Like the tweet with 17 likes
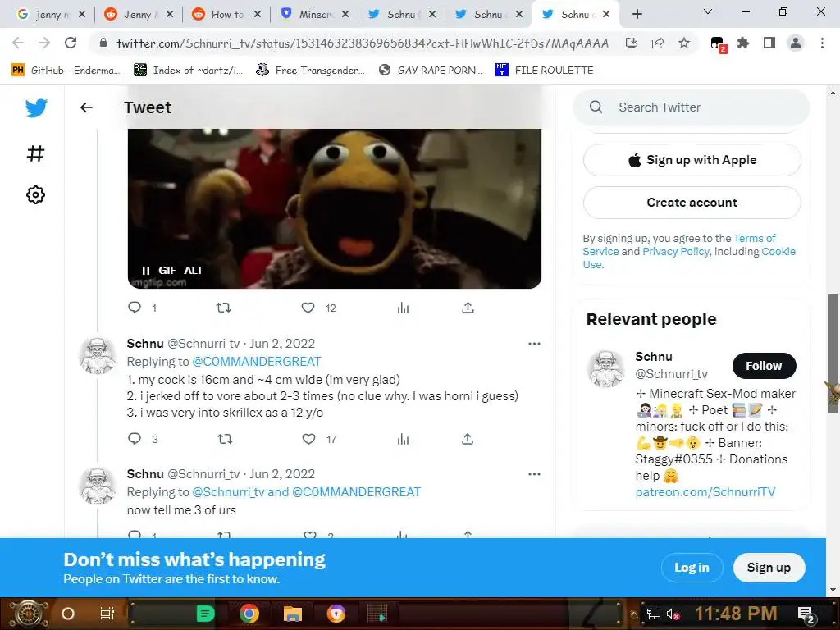The image size is (840, 630). point(308,439)
